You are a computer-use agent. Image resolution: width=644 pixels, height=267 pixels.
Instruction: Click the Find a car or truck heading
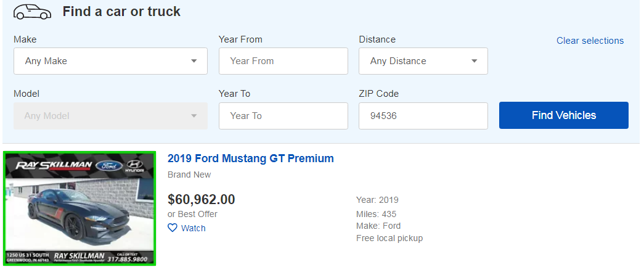coord(121,12)
